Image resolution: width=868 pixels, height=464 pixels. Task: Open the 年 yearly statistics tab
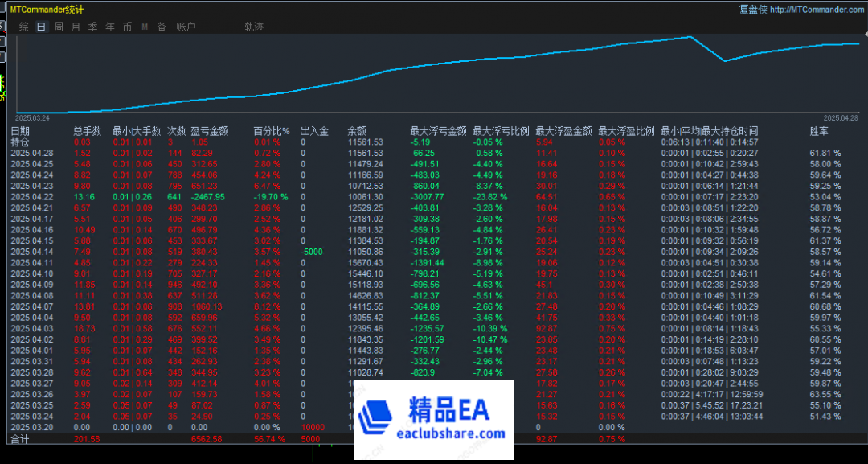(x=110, y=27)
